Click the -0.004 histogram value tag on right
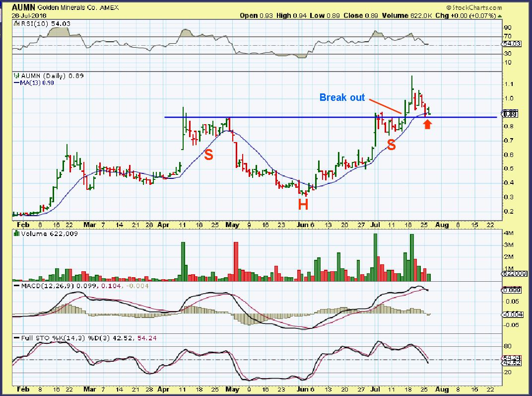The image size is (532, 396). 512,315
